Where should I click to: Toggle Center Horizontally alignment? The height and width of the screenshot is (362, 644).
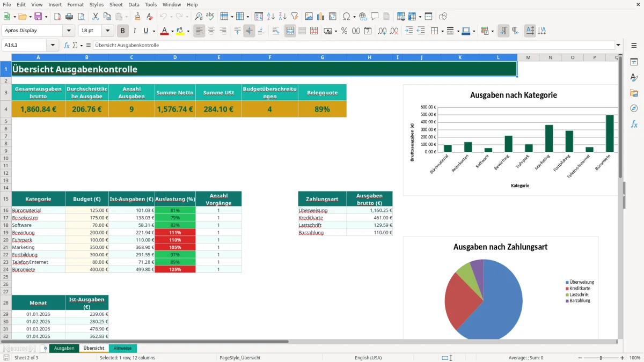click(x=211, y=31)
